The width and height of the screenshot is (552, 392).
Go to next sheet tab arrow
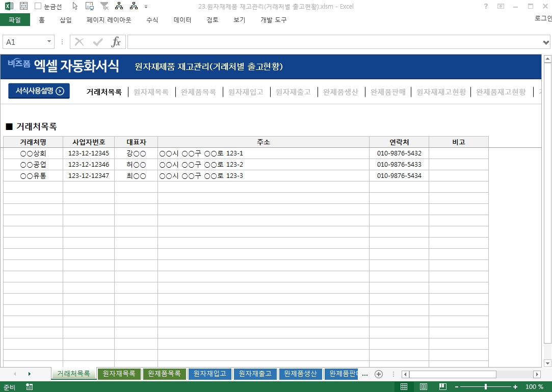[x=29, y=374]
